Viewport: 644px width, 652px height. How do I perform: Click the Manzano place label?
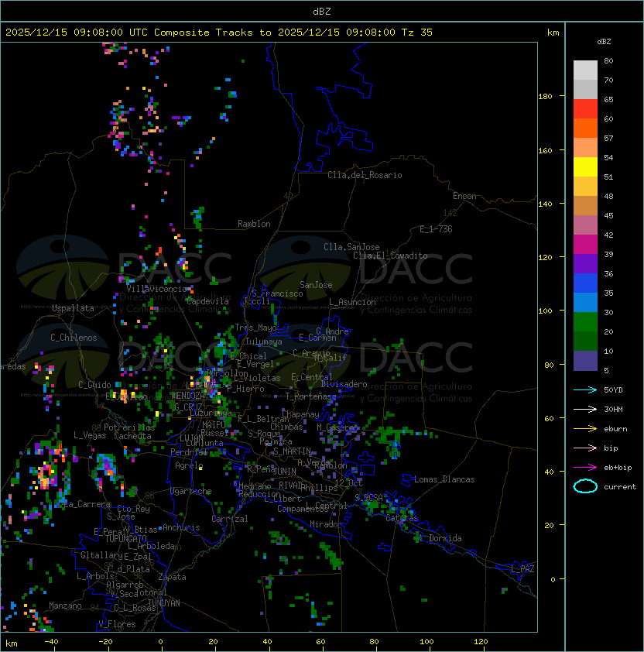click(65, 606)
